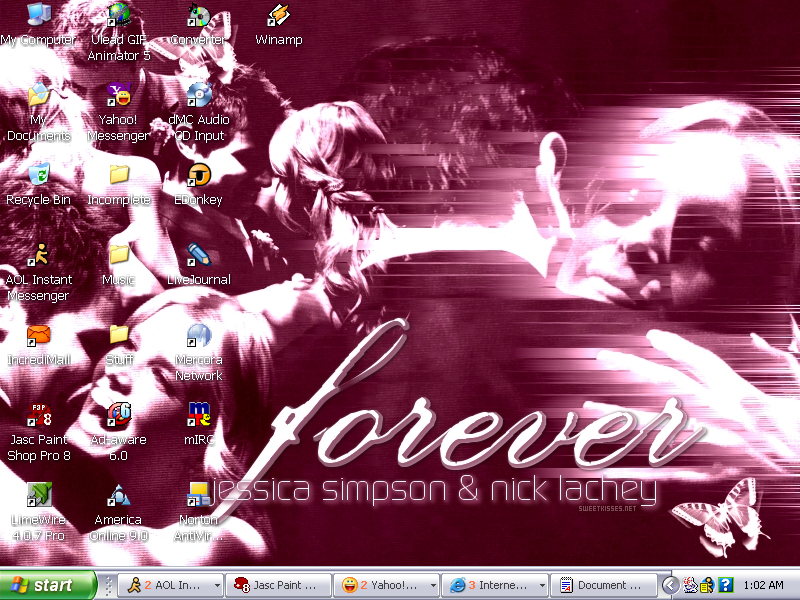Click the blue question mark tray icon
Screen dimensions: 800x600
point(725,585)
